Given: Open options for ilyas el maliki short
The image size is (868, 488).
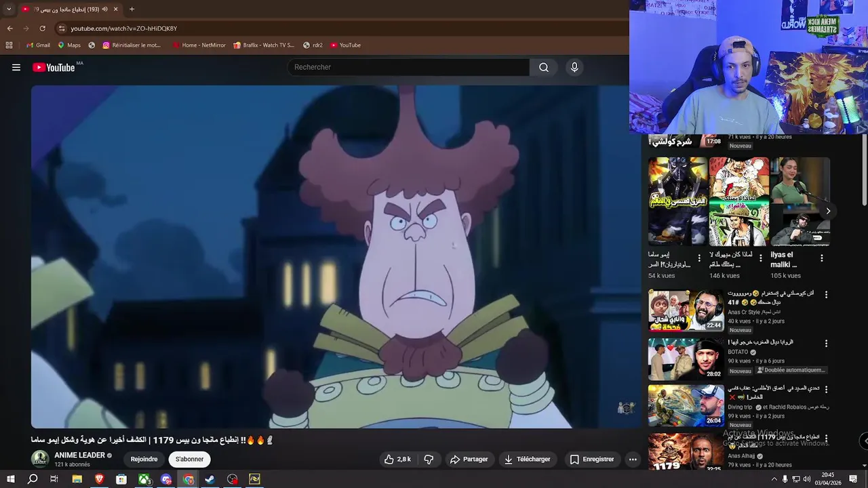Looking at the screenshot, I should 822,258.
